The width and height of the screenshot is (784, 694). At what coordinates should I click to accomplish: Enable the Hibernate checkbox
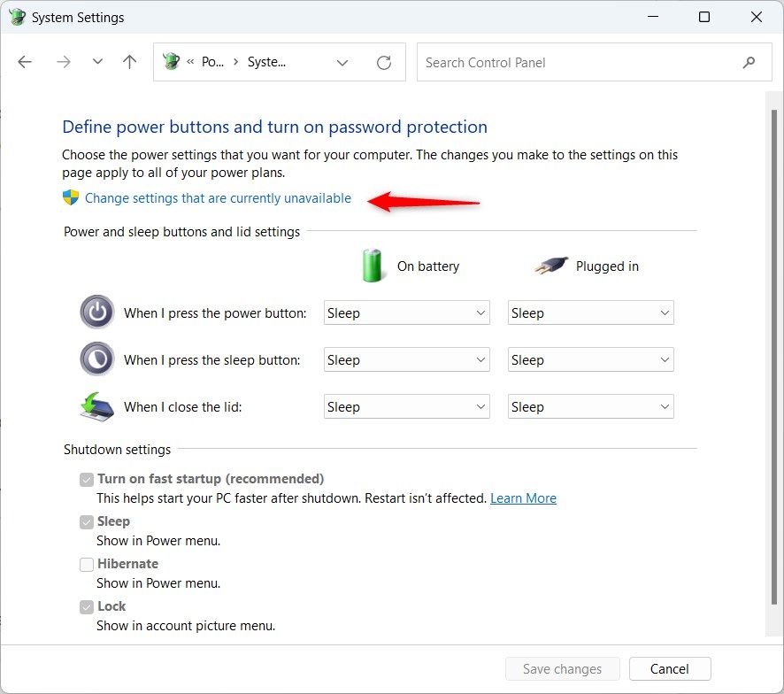click(86, 564)
